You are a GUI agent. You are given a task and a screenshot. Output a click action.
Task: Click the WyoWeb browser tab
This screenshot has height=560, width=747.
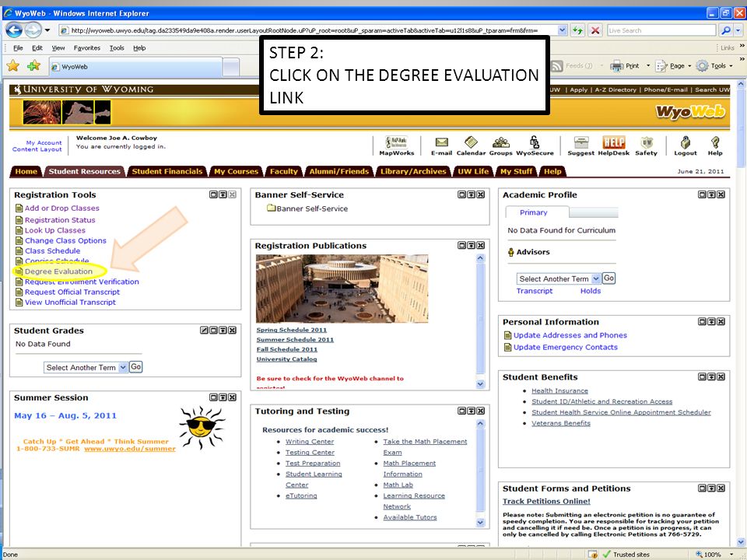(135, 67)
